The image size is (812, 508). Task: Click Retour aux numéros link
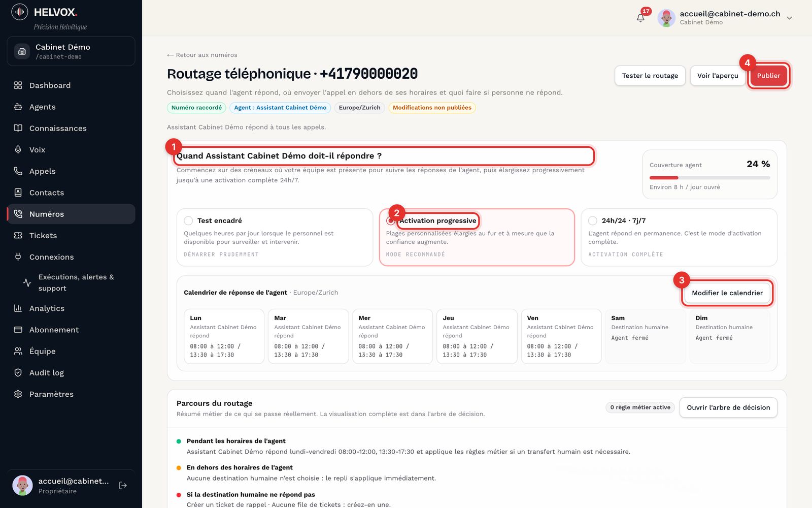pos(202,55)
